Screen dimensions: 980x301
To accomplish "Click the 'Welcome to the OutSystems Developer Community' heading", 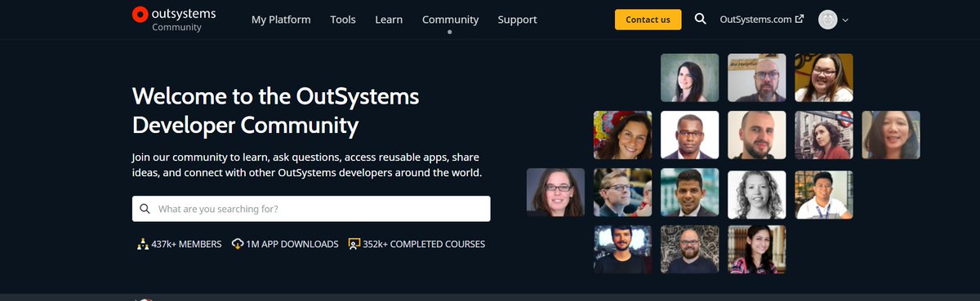I will [275, 111].
